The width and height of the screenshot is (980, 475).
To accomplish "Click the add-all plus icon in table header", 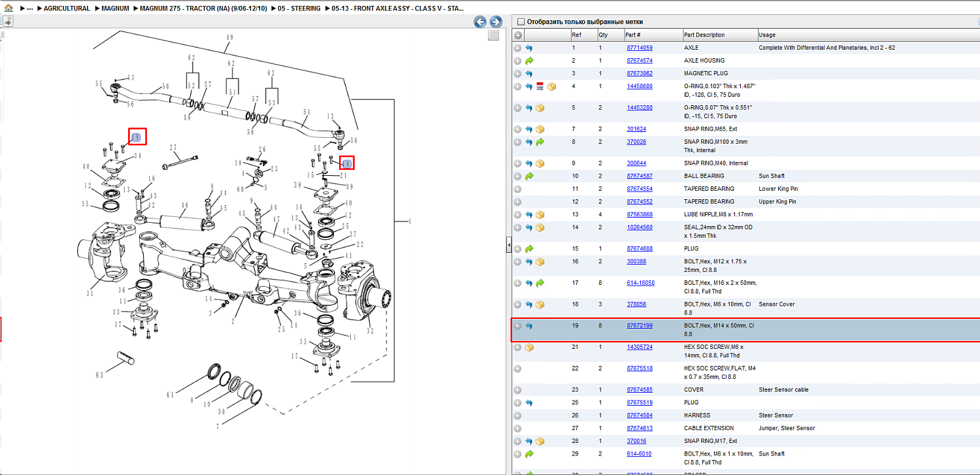I will coord(518,35).
